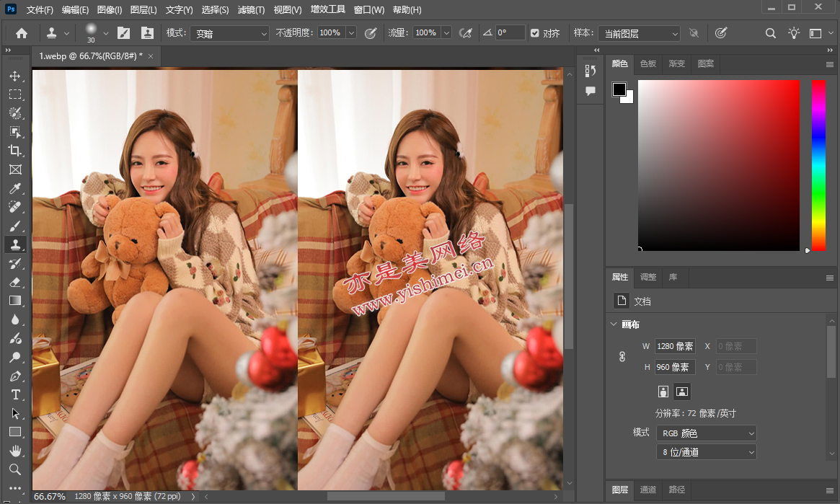Select the Move tool
The height and width of the screenshot is (504, 840).
pos(15,76)
